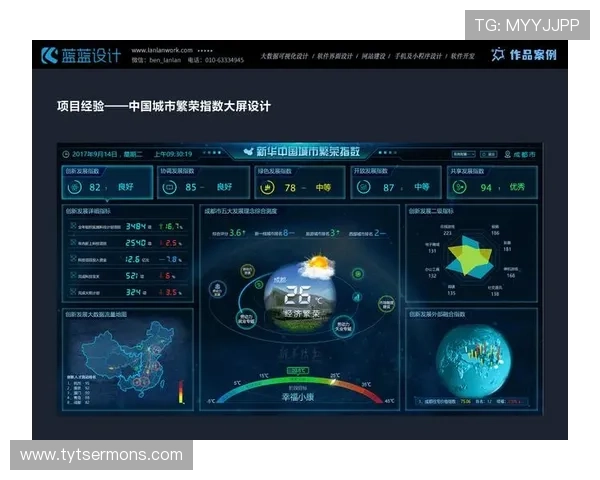This screenshot has width=600, height=480.
Task: Click the 7.8% change value
Action: tap(170, 260)
